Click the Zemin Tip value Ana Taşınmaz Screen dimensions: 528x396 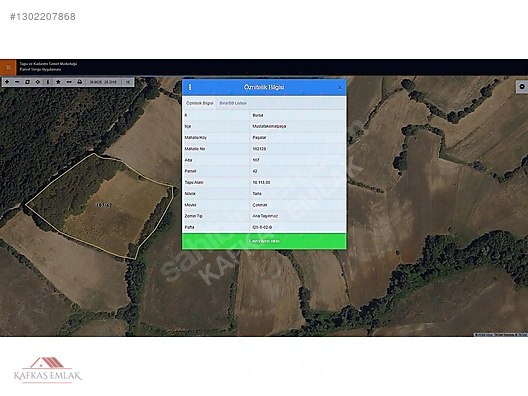[265, 216]
